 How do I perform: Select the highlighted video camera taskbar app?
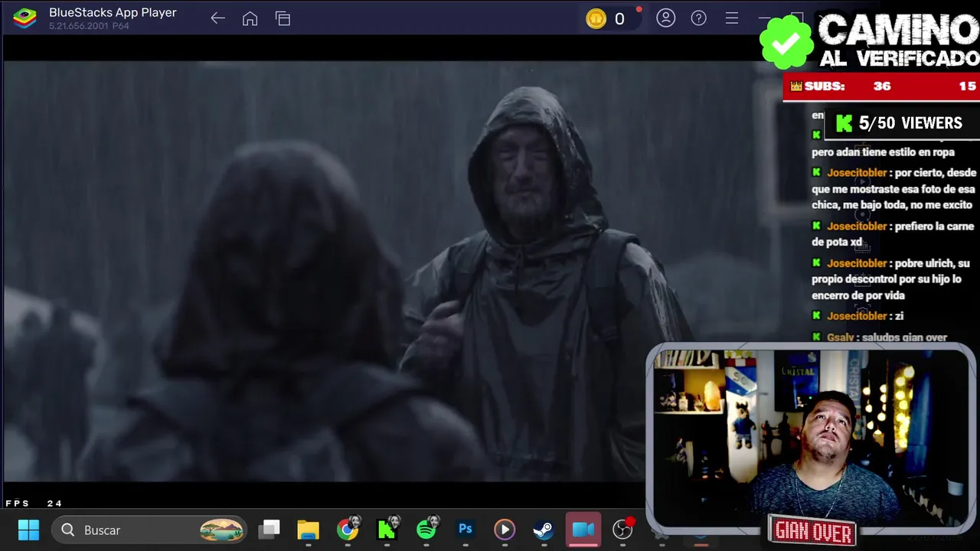click(583, 530)
